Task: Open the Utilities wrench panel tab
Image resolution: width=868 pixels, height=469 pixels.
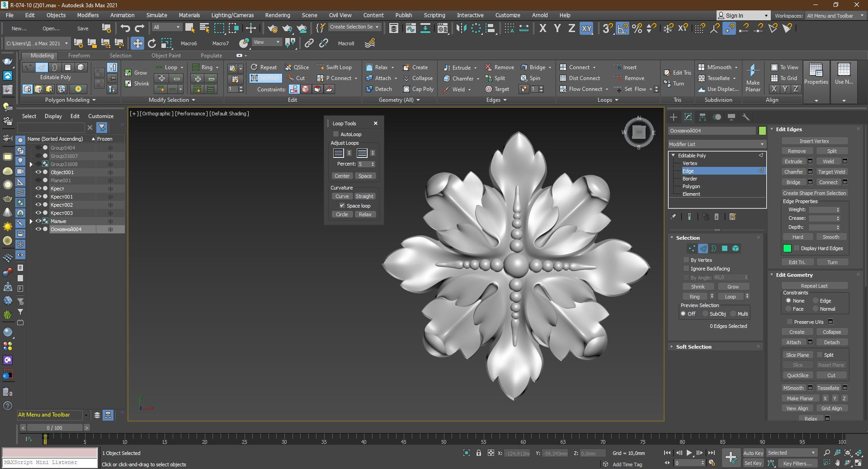Action: coord(746,117)
